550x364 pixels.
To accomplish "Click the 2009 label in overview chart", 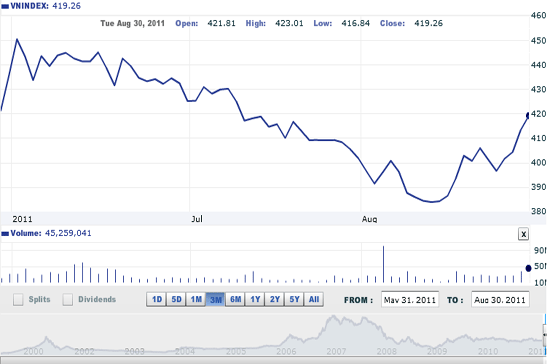I will click(437, 351).
